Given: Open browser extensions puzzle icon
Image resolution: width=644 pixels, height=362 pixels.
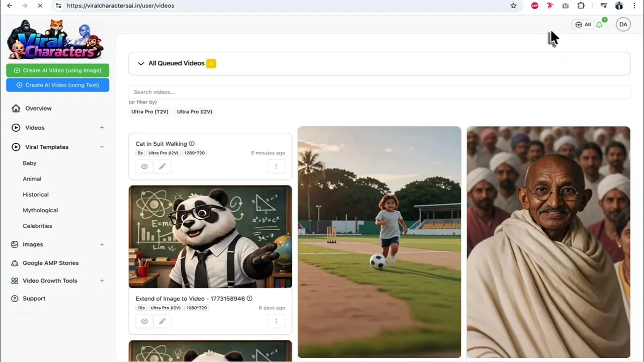Looking at the screenshot, I should [x=581, y=6].
